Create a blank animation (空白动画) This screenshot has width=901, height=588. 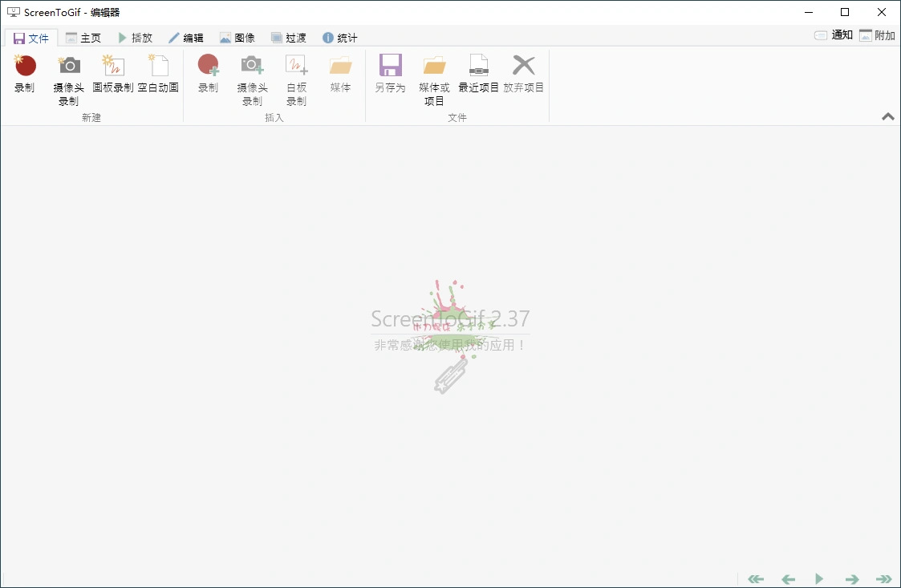pos(158,76)
